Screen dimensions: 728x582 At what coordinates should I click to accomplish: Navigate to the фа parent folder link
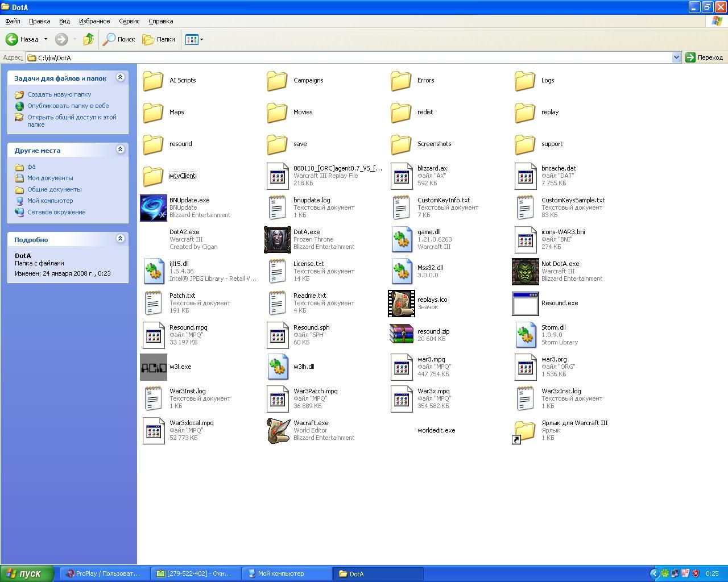click(x=31, y=167)
